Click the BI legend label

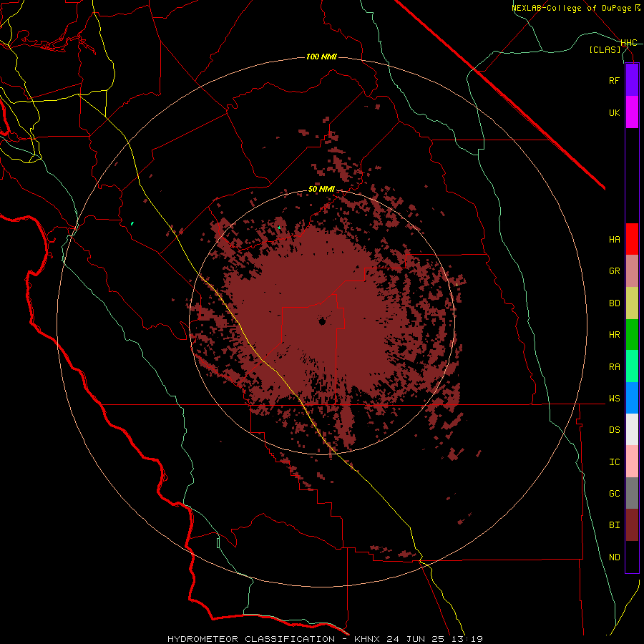click(x=614, y=525)
